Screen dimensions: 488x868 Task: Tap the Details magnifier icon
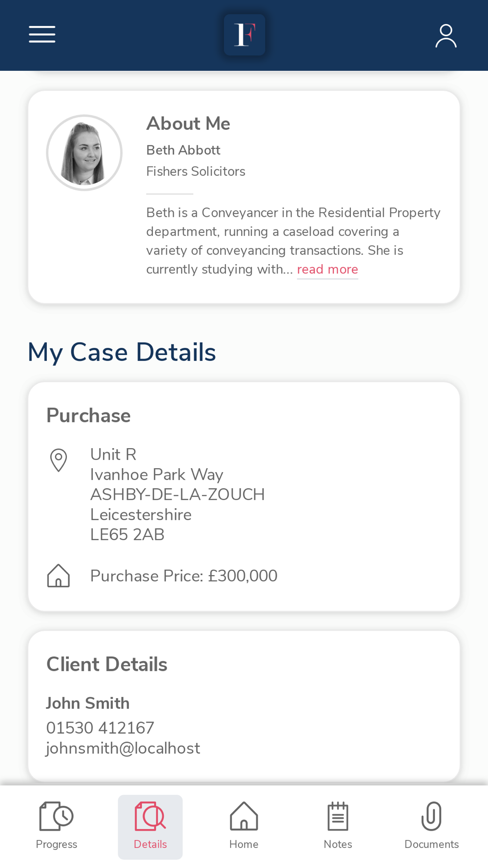(150, 816)
